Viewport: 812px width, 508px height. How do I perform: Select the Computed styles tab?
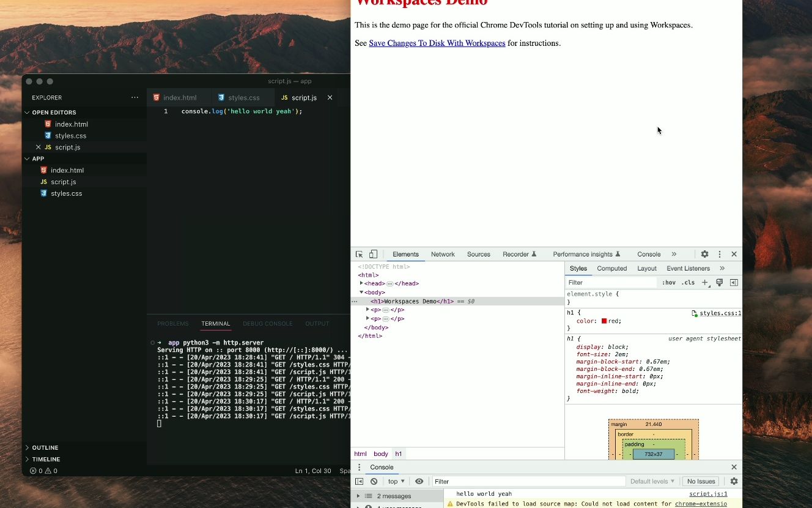[611, 268]
